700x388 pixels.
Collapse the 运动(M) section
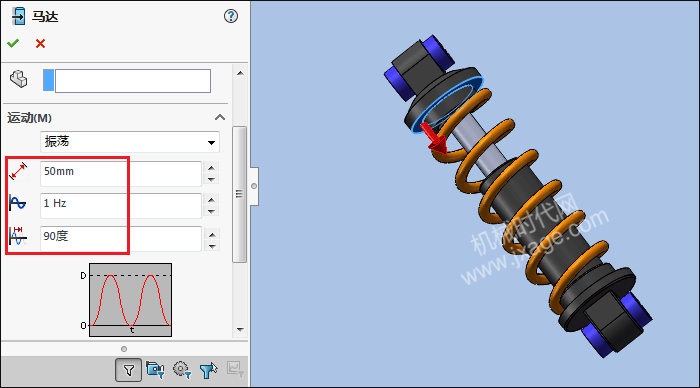tap(220, 117)
